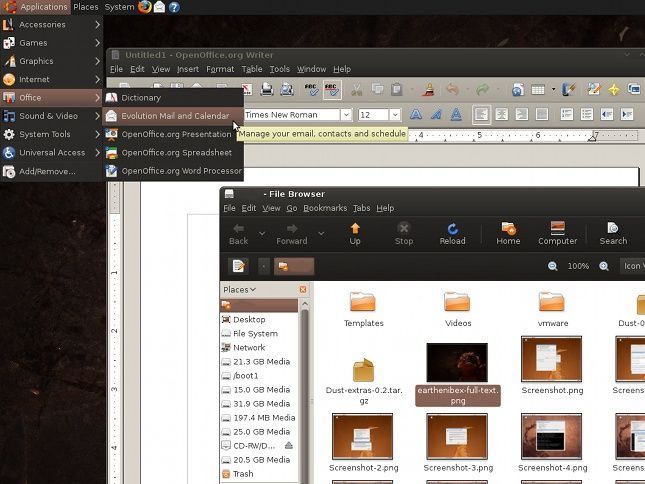
Task: Select Align Right in Writer
Action: [x=522, y=114]
